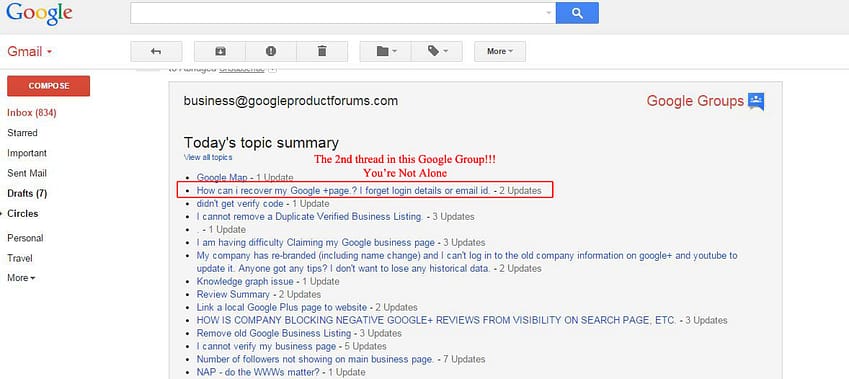The height and width of the screenshot is (379, 849).
Task: Open the Important folder
Action: tap(27, 153)
